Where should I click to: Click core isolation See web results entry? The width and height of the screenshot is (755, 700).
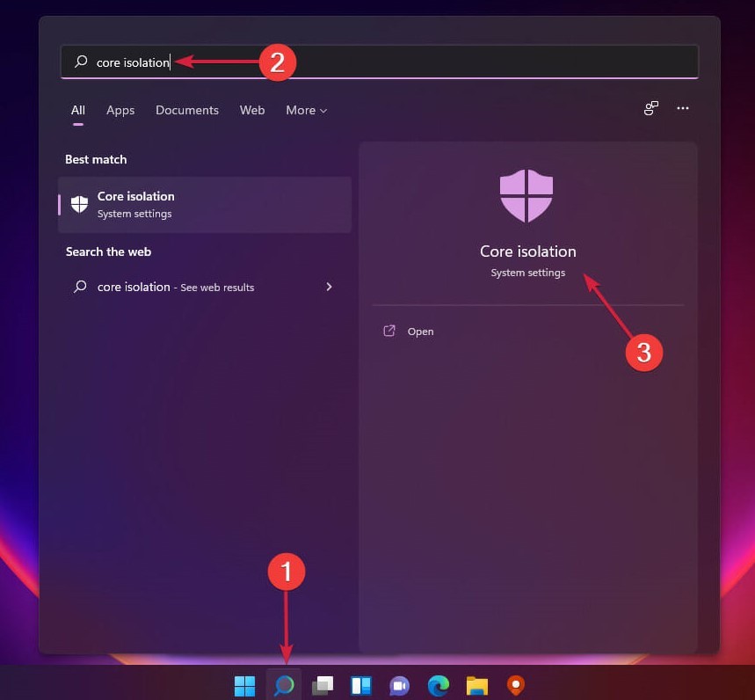coord(205,287)
